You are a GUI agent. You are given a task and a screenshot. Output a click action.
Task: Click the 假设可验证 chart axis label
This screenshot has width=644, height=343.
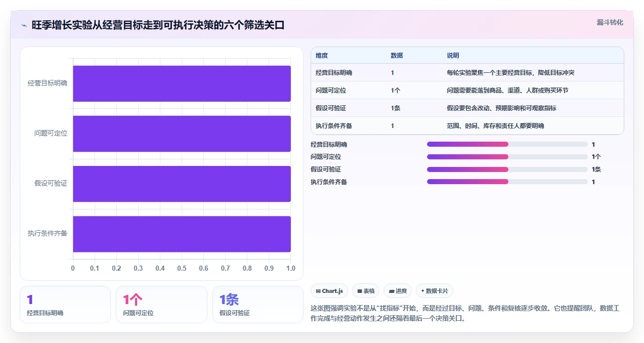pyautogui.click(x=51, y=184)
